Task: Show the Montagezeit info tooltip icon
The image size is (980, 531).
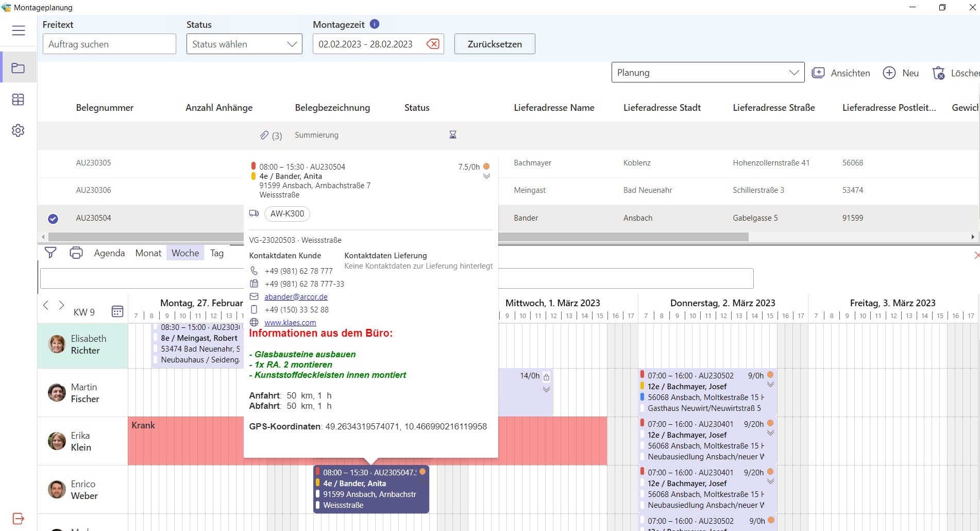Action: pyautogui.click(x=375, y=24)
